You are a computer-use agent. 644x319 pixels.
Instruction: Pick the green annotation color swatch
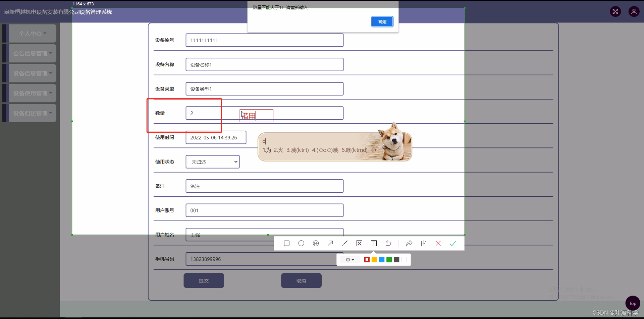(389, 260)
